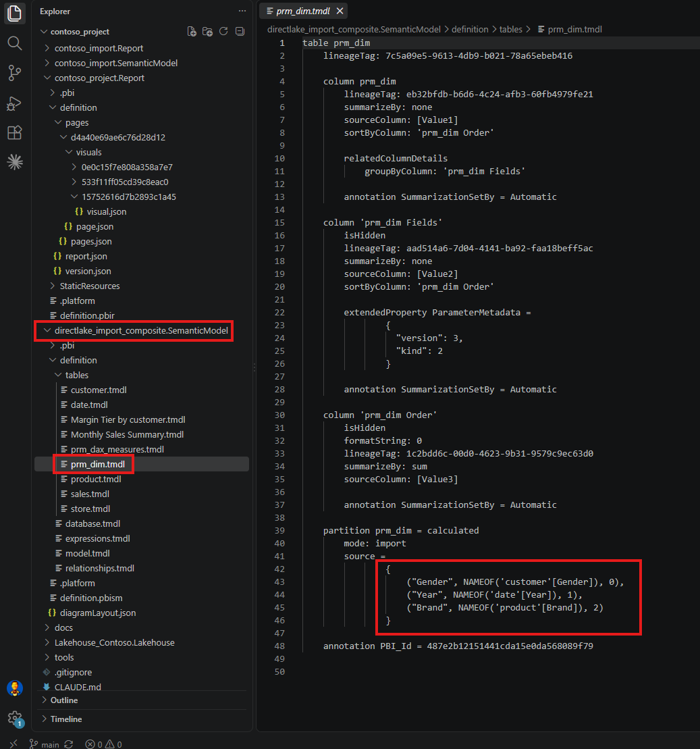
Task: Open version.json file
Action: point(88,271)
